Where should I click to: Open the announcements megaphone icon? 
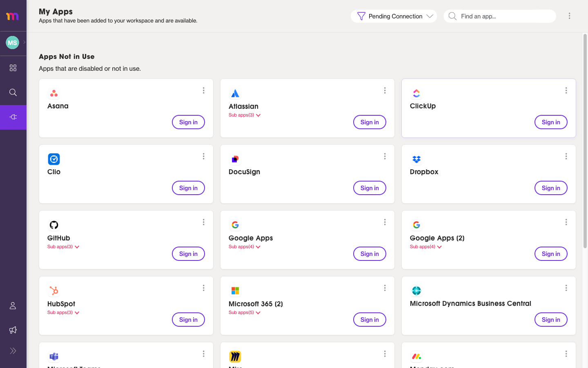13,330
